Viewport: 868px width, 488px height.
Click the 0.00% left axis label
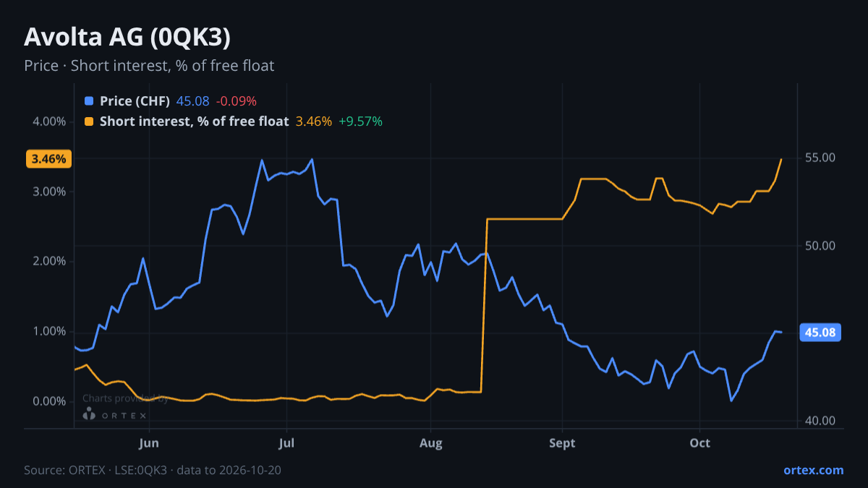point(50,401)
